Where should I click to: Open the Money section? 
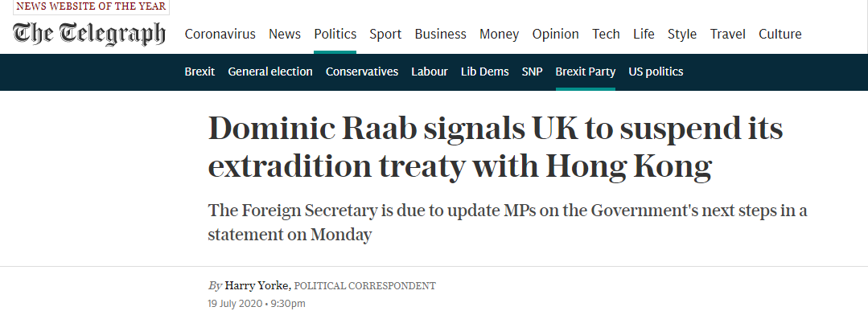(x=499, y=35)
